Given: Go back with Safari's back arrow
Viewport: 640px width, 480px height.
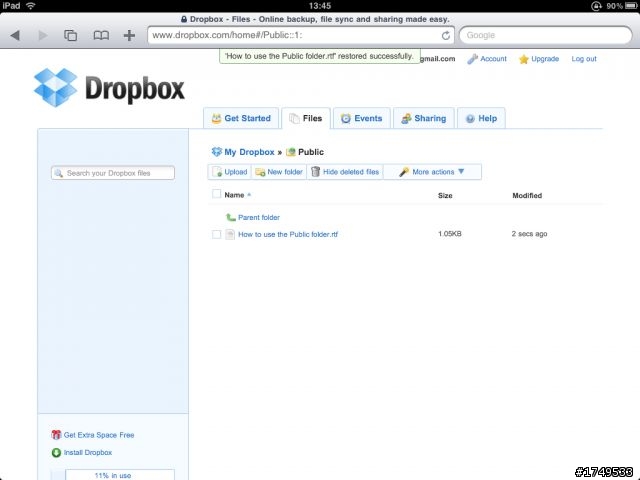Looking at the screenshot, I should point(15,36).
